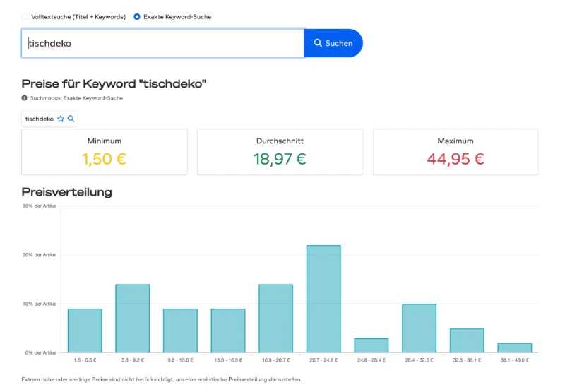
Task: Open the Minimum price card
Action: (x=105, y=152)
